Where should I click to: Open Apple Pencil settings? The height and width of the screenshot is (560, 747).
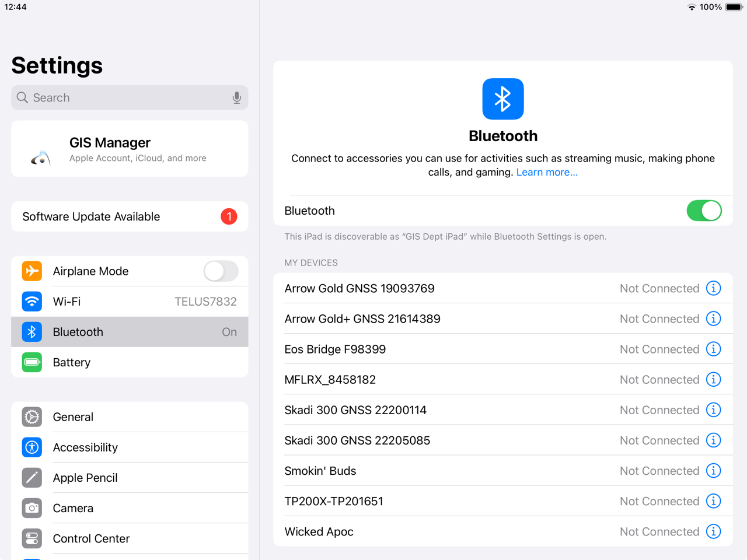coord(130,477)
